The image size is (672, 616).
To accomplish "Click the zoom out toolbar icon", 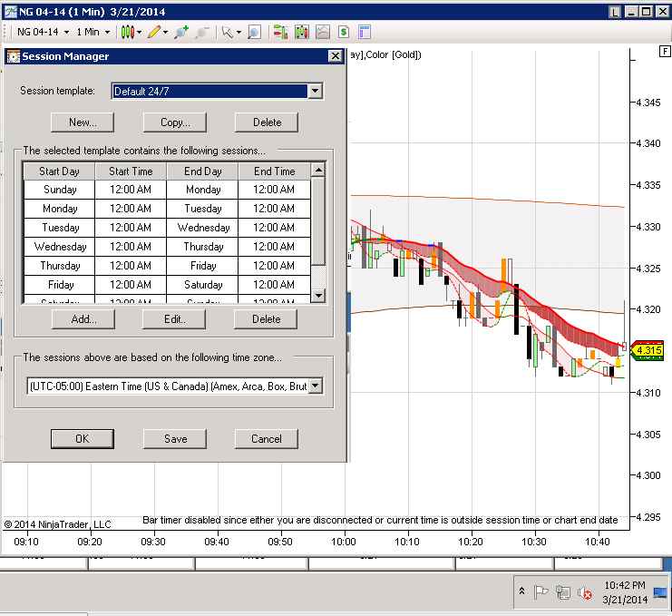I will 201,32.
